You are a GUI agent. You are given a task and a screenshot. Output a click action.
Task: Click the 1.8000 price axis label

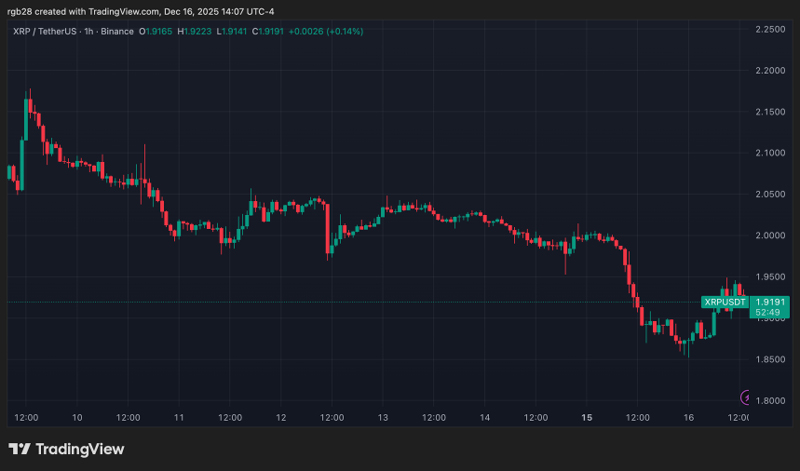coord(771,400)
